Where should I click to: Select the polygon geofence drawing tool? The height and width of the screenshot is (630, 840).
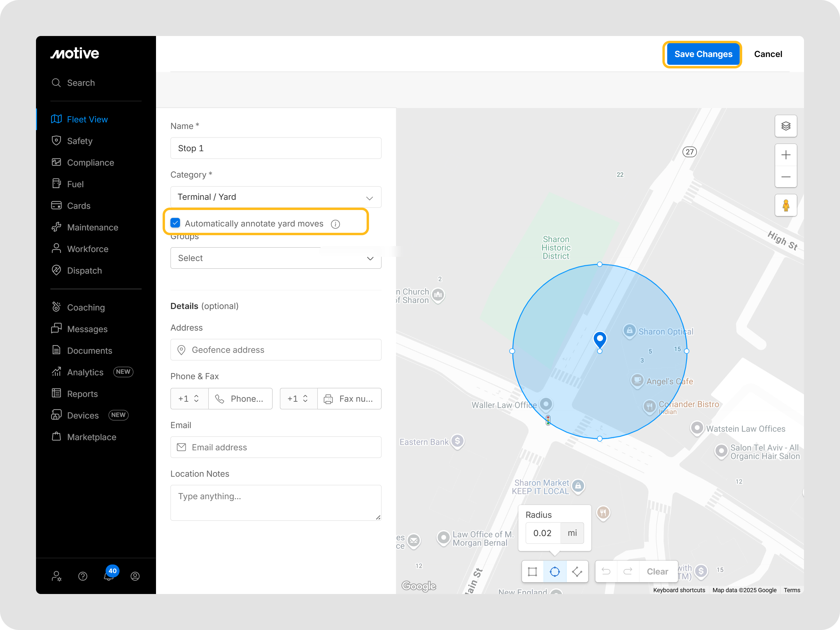tap(577, 571)
